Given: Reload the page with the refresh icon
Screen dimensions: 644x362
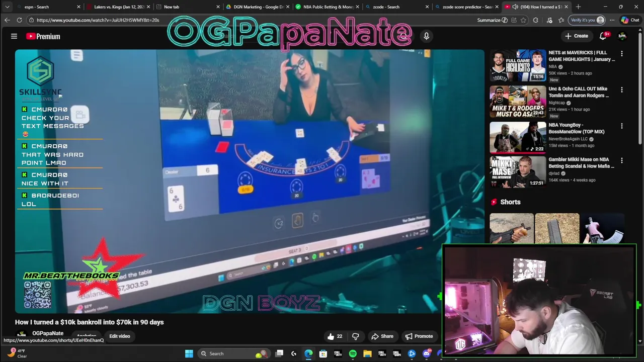Looking at the screenshot, I should pos(19,20).
